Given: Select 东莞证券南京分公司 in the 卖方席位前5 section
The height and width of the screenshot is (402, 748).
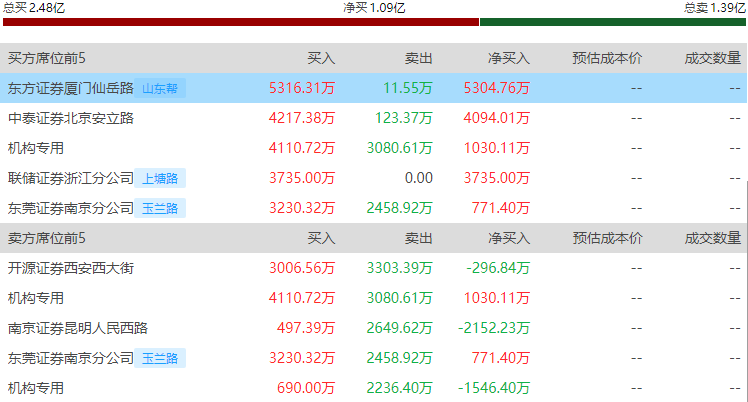Looking at the screenshot, I should click(x=71, y=358).
